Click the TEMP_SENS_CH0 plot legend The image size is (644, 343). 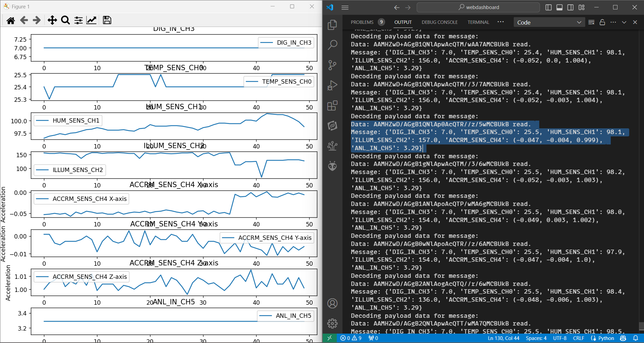point(279,82)
